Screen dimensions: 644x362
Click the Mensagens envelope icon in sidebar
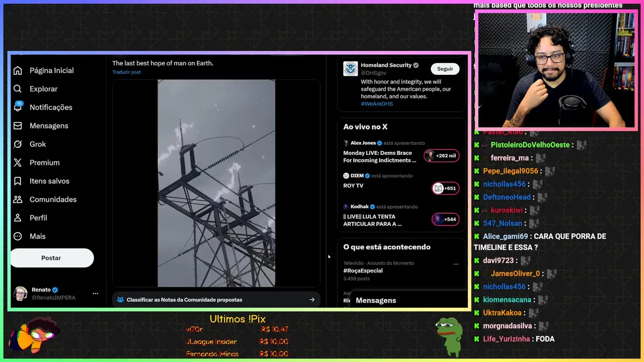[18, 126]
